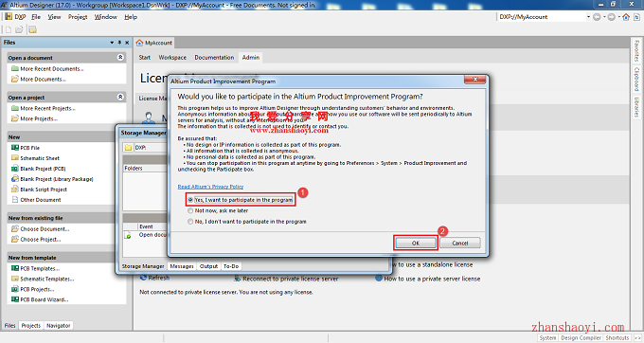Cancel the Product Improvement dialog
This screenshot has height=343, width=644.
pyautogui.click(x=460, y=243)
